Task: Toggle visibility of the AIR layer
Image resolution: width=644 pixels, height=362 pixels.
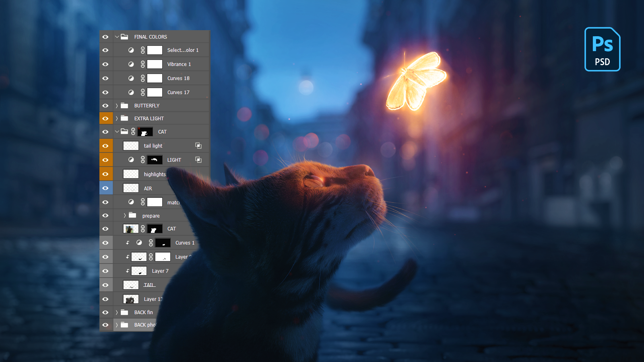Action: point(105,188)
